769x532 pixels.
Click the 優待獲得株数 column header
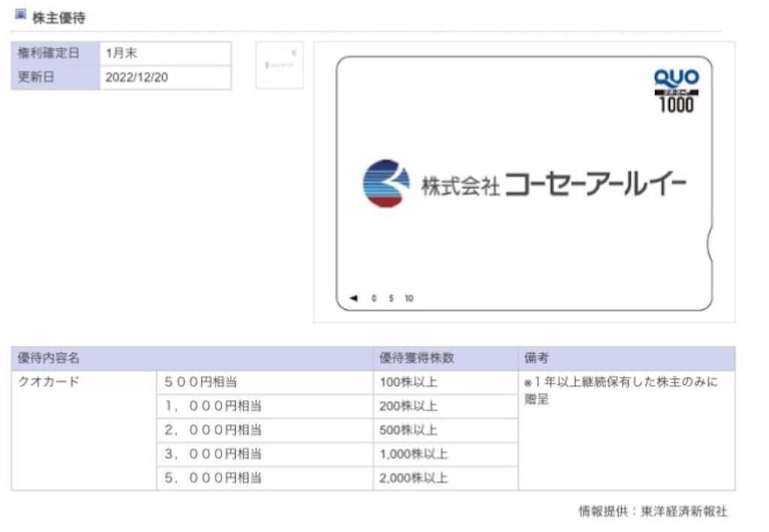[445, 358]
